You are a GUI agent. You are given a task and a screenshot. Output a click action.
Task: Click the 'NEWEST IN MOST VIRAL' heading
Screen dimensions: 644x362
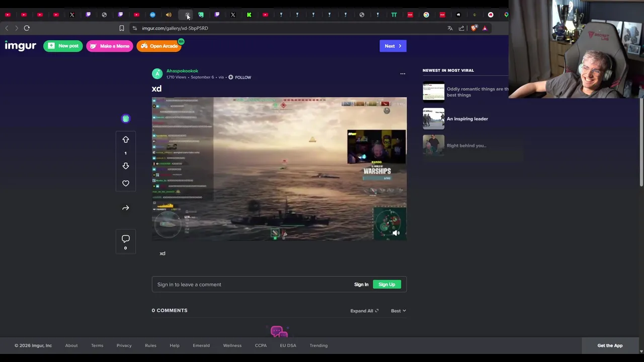[x=448, y=70]
